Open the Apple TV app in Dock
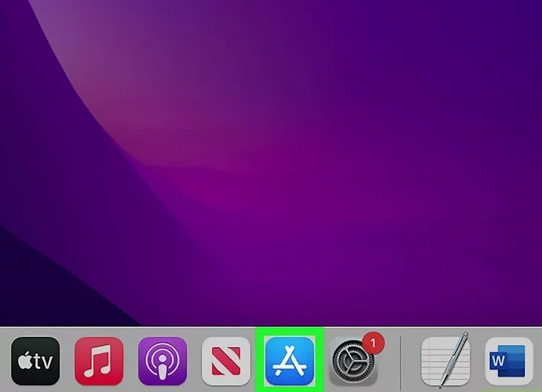 coord(35,361)
